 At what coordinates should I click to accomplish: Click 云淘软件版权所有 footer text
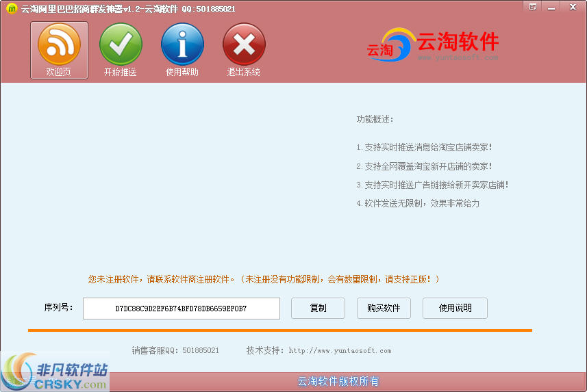click(x=338, y=382)
